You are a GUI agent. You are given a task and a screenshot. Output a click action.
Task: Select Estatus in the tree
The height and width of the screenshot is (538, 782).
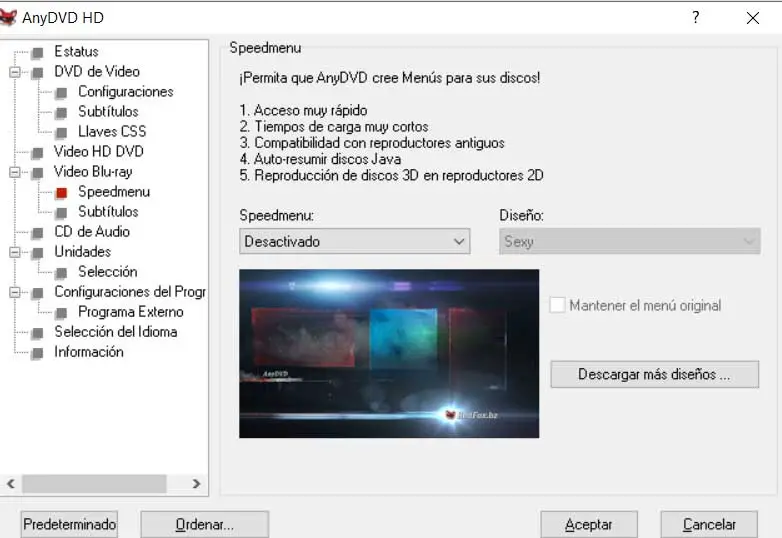tap(76, 51)
